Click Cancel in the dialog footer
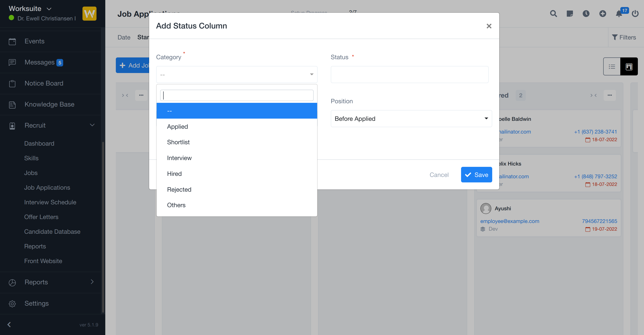The image size is (644, 335). click(439, 175)
